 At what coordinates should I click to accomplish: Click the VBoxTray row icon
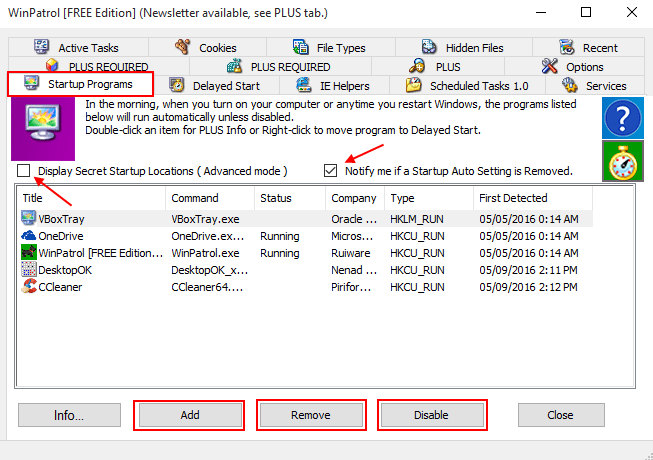tap(29, 218)
